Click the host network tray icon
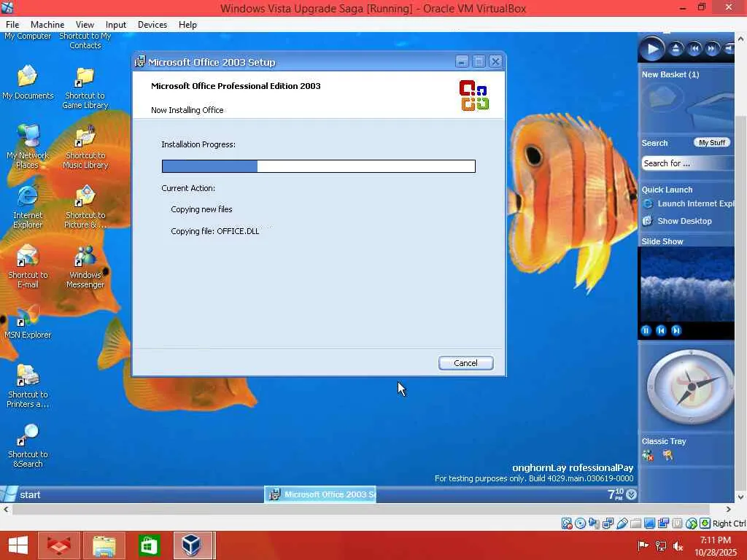The height and width of the screenshot is (560, 747). 661,547
